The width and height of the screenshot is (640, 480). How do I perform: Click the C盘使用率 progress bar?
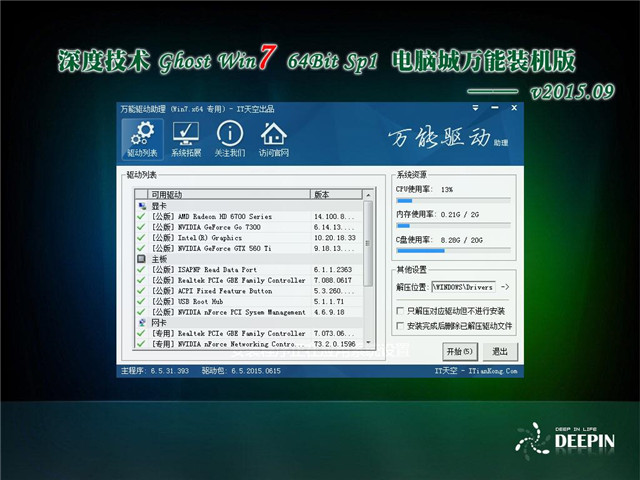coord(453,251)
